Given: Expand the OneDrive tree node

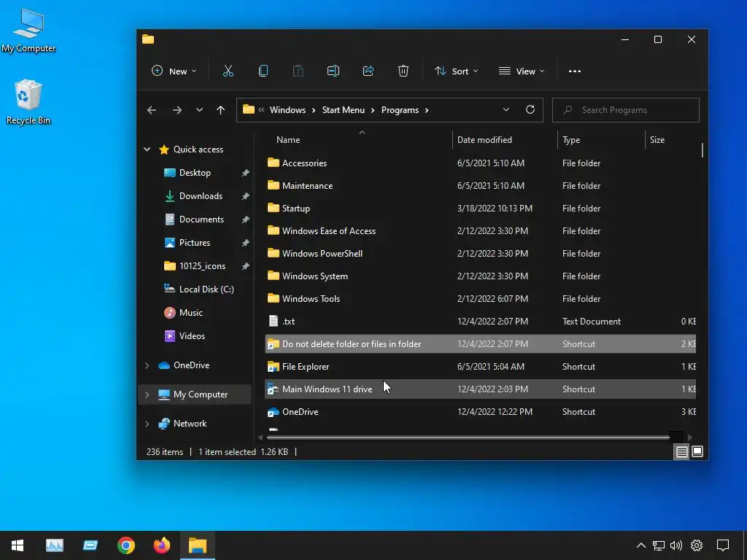Looking at the screenshot, I should (x=147, y=366).
